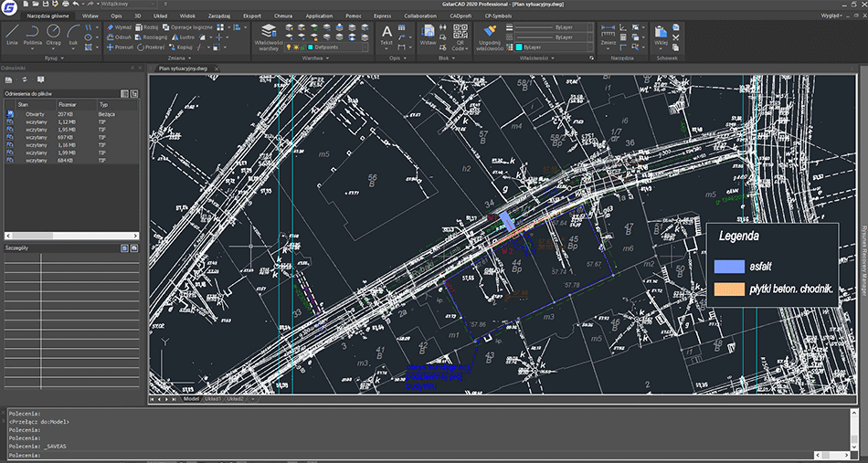Open the Wstaw ribbon tab
868x463 pixels.
click(x=90, y=16)
